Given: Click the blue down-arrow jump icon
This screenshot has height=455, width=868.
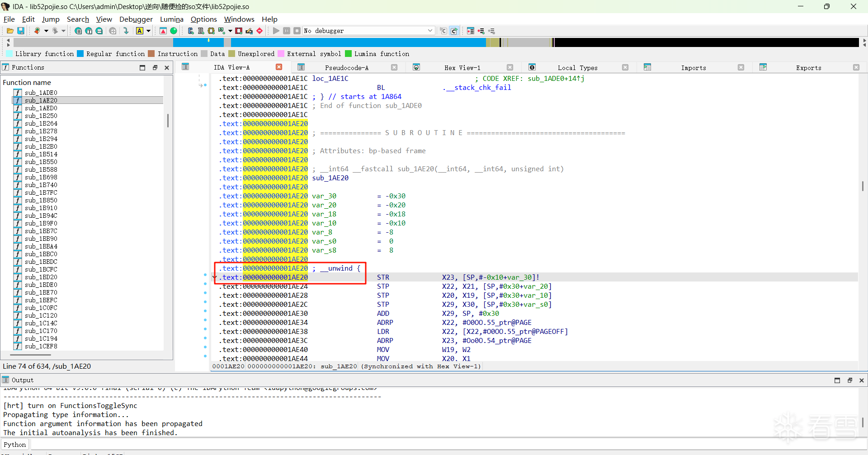Looking at the screenshot, I should point(126,31).
